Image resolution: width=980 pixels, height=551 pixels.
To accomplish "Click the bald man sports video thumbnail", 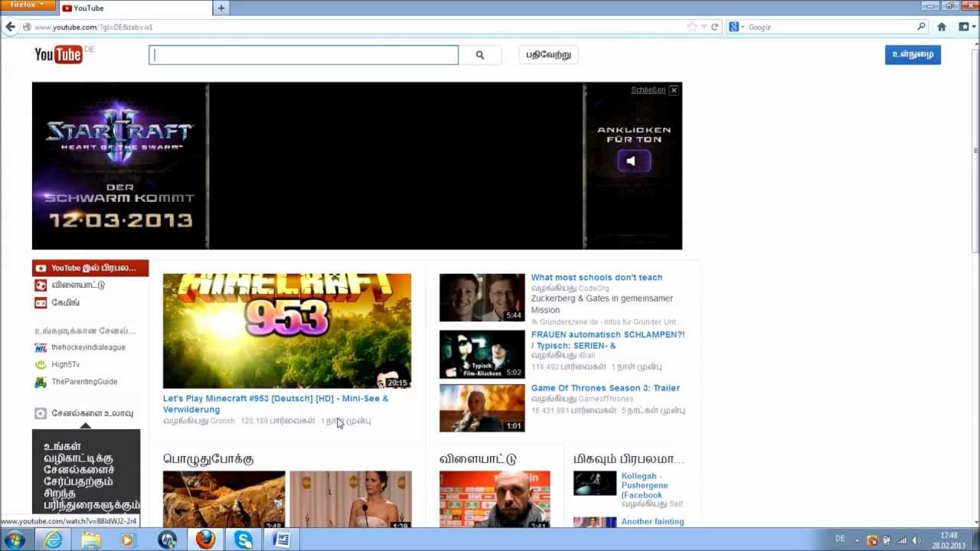I will 495,499.
